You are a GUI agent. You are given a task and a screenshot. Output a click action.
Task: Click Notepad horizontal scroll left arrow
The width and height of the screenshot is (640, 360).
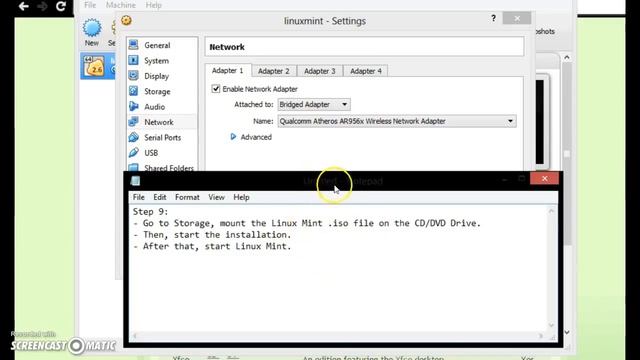coord(134,336)
